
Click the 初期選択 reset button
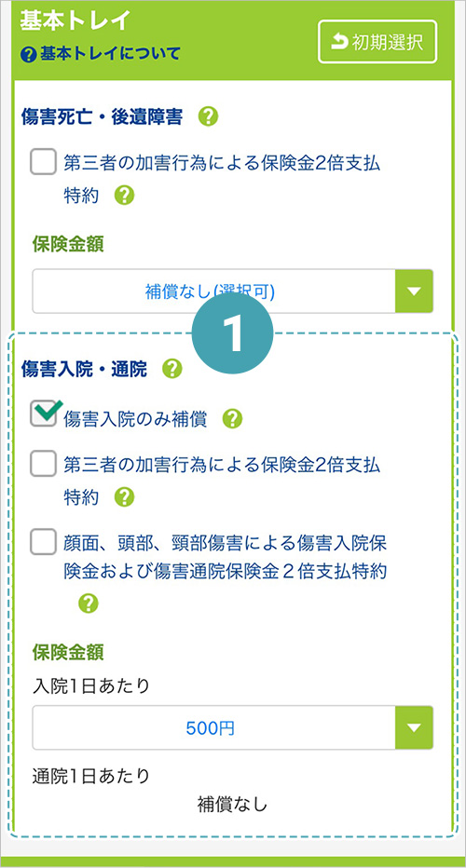tap(377, 42)
